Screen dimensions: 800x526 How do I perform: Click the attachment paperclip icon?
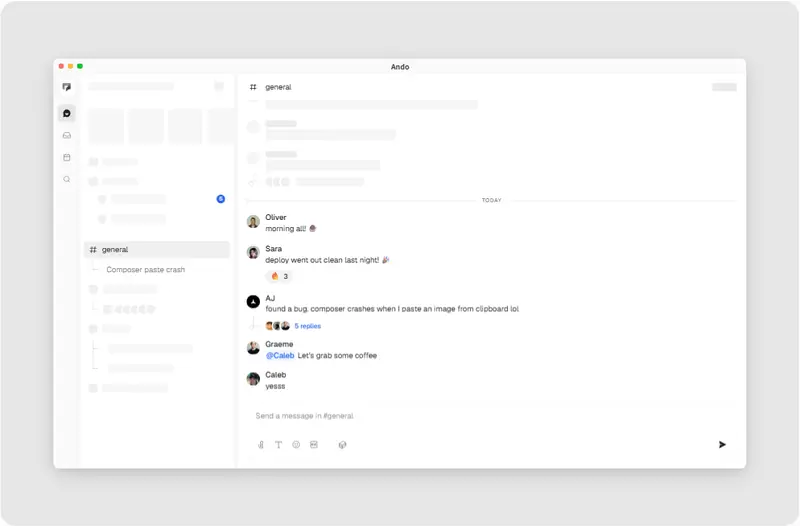[261, 445]
